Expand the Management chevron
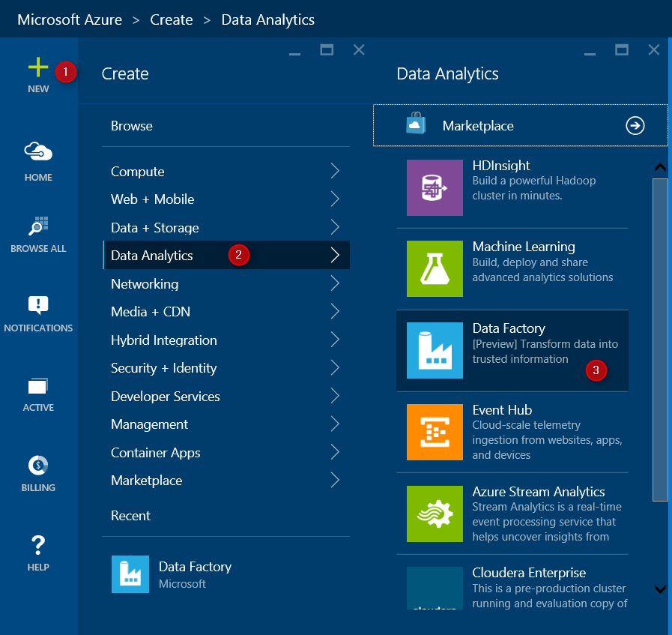 point(335,424)
